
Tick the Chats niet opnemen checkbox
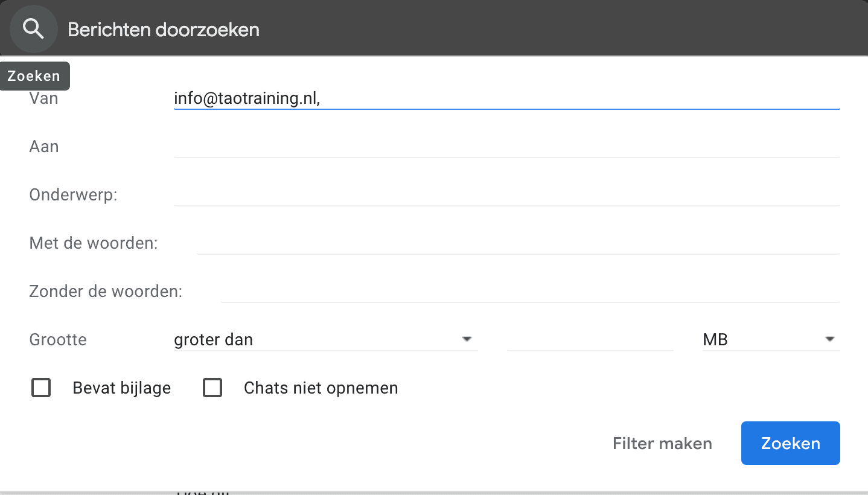(212, 388)
